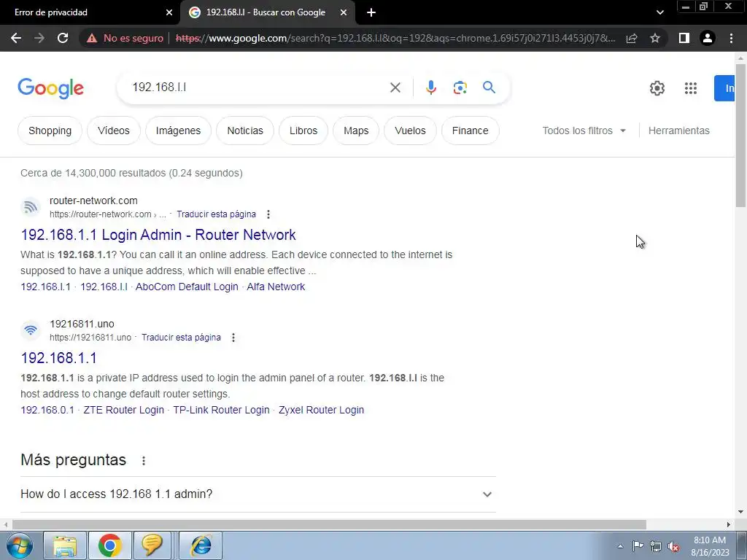Show hidden tray icons arrow
Viewport: 747px width, 560px height.
pos(620,546)
